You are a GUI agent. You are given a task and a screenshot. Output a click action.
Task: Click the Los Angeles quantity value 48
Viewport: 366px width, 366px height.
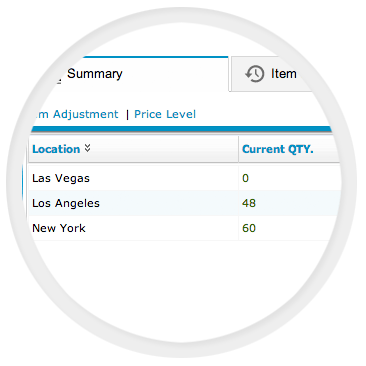(x=249, y=203)
